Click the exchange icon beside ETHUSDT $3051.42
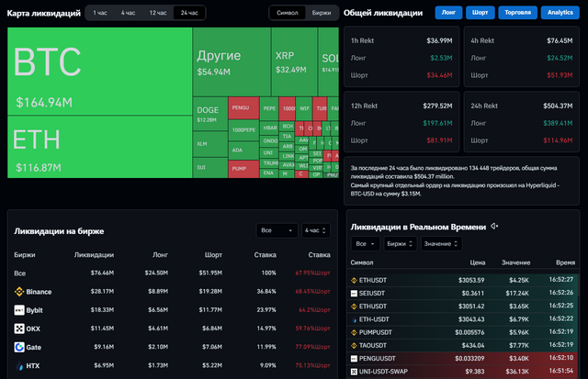 pyautogui.click(x=354, y=307)
